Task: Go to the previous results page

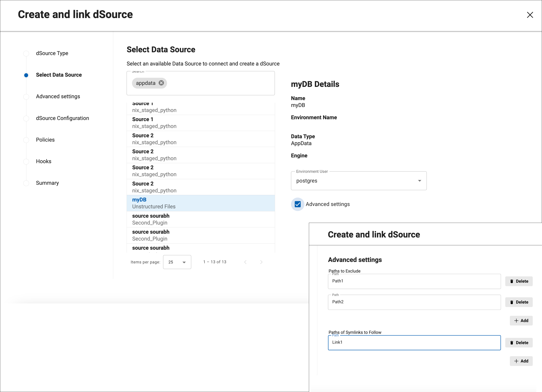Action: (245, 262)
